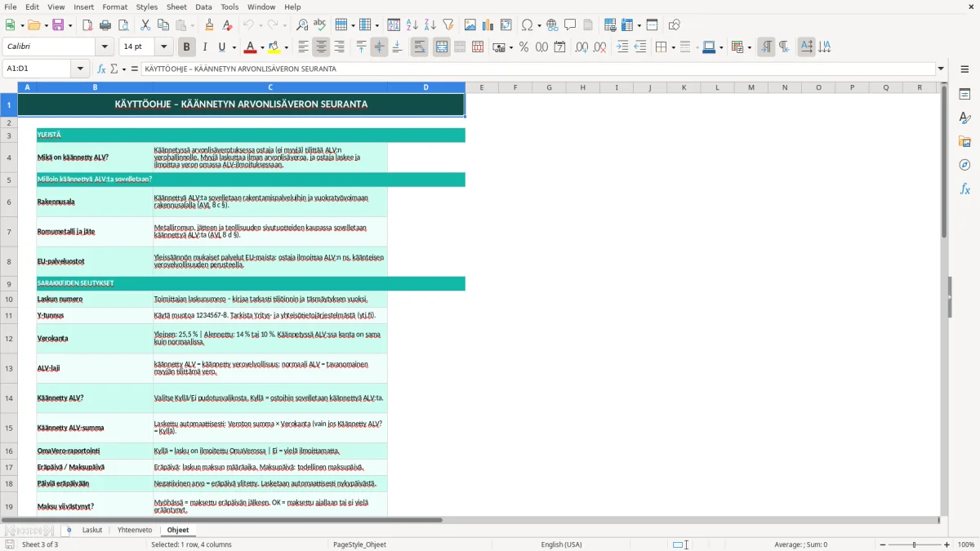
Task: Toggle print preview
Action: [122, 25]
